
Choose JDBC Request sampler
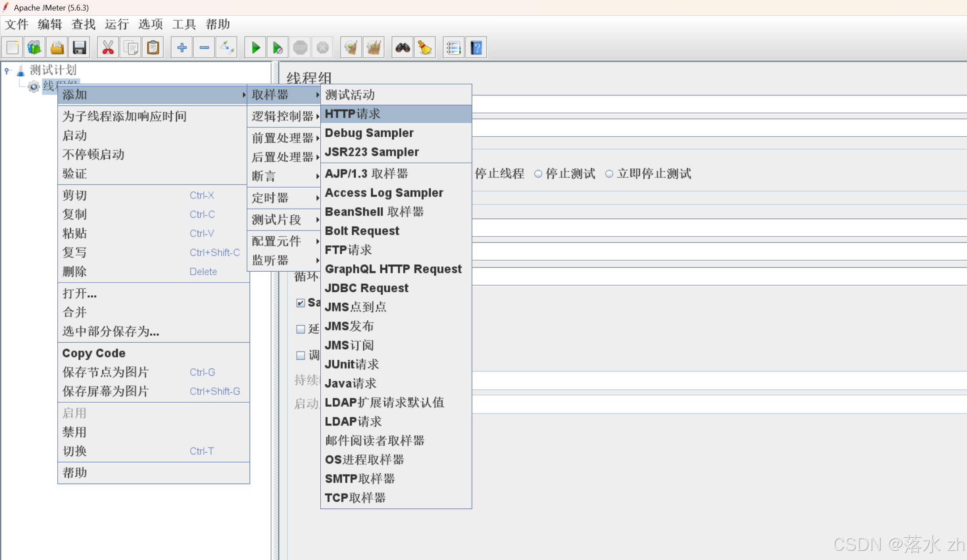pos(396,288)
